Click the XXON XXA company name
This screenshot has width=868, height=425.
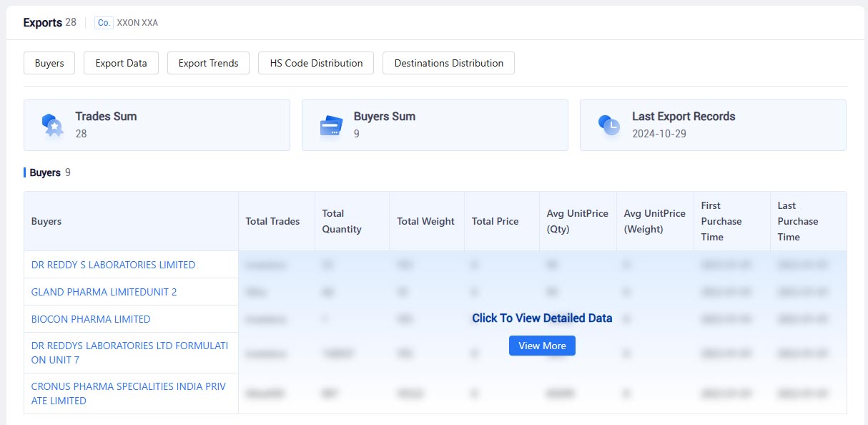(x=137, y=23)
